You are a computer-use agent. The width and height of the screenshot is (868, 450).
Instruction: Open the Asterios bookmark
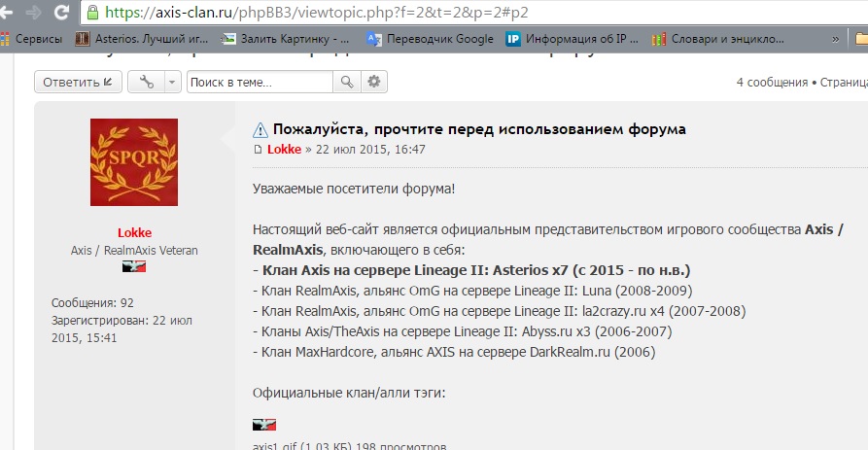(142, 39)
